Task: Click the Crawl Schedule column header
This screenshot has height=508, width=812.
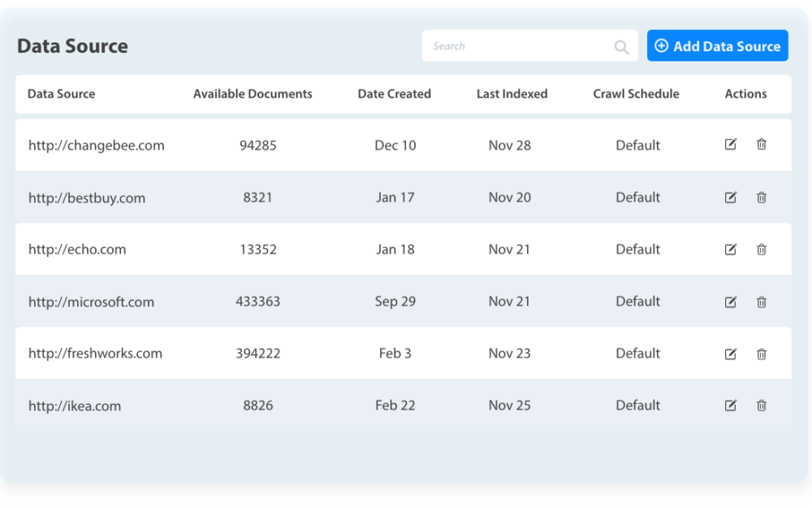Action: (636, 93)
